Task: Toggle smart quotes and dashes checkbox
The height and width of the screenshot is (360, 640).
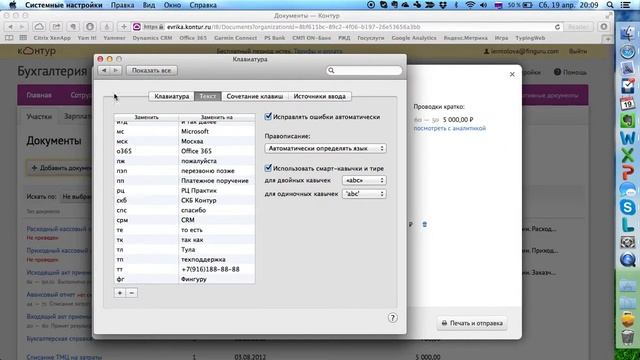Action: tap(268, 168)
